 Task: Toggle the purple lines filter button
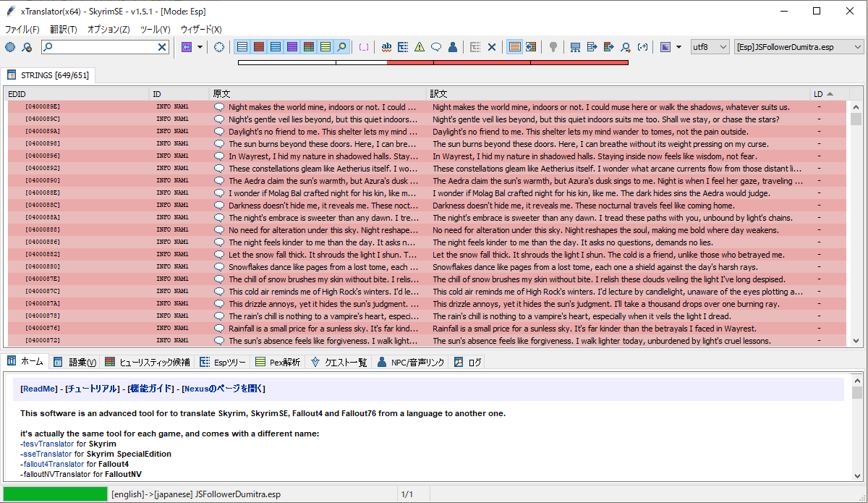tap(292, 47)
